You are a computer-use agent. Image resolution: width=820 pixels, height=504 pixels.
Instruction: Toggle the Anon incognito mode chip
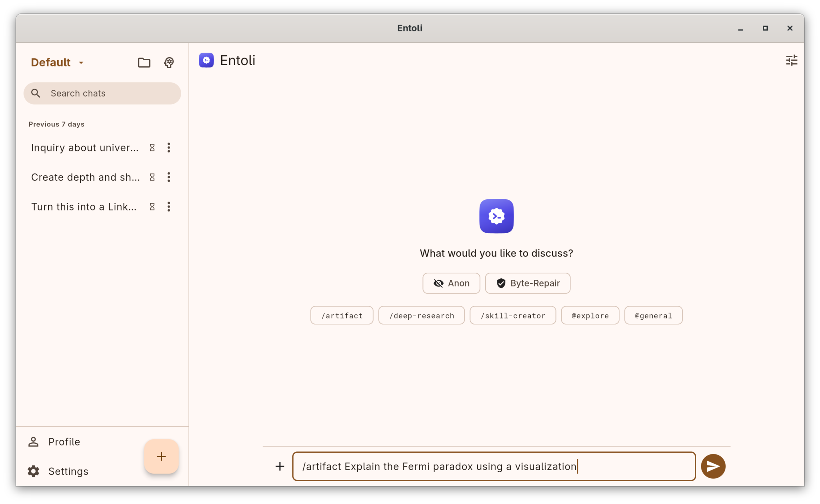(451, 283)
